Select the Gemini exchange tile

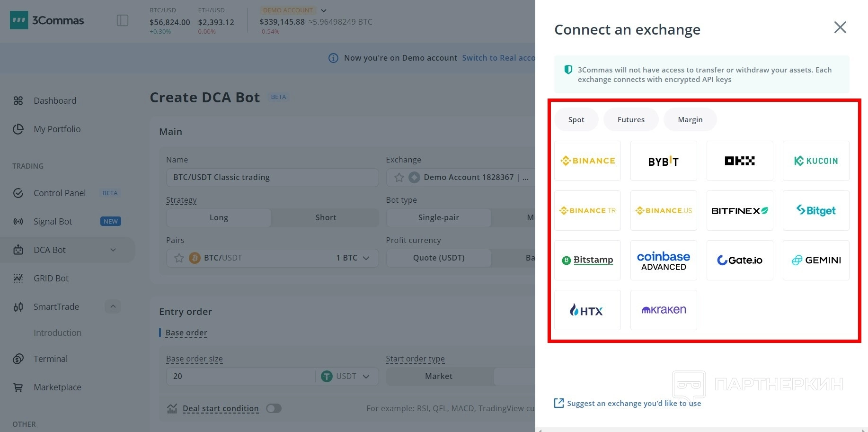point(815,260)
